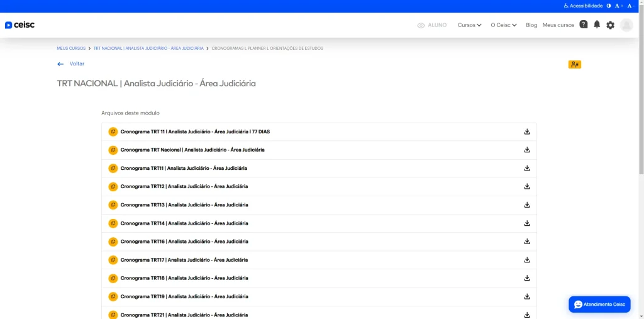Download Cronograma TRT16 file
The height and width of the screenshot is (319, 644).
(x=527, y=242)
